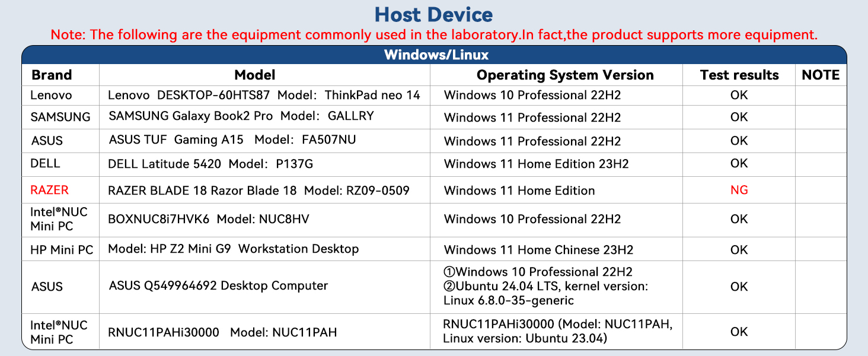This screenshot has height=356, width=868.
Task: Click the 'NOTE' column header
Action: pyautogui.click(x=821, y=75)
